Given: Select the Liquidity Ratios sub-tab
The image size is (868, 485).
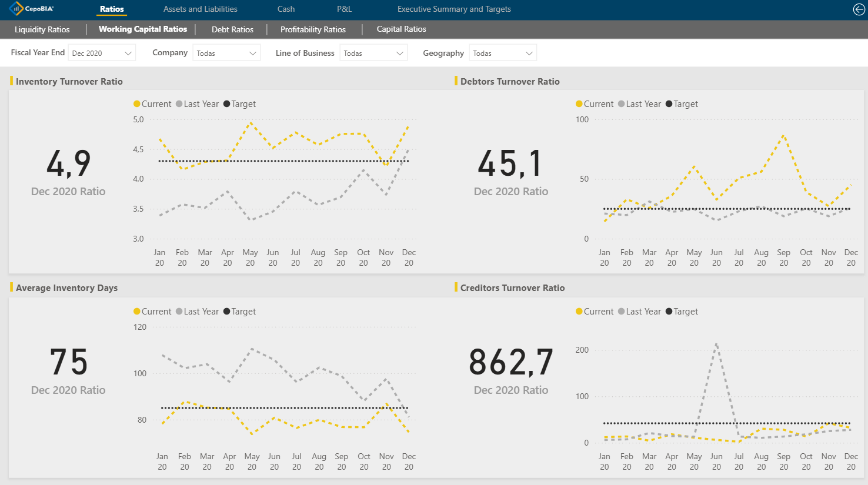Looking at the screenshot, I should point(42,29).
